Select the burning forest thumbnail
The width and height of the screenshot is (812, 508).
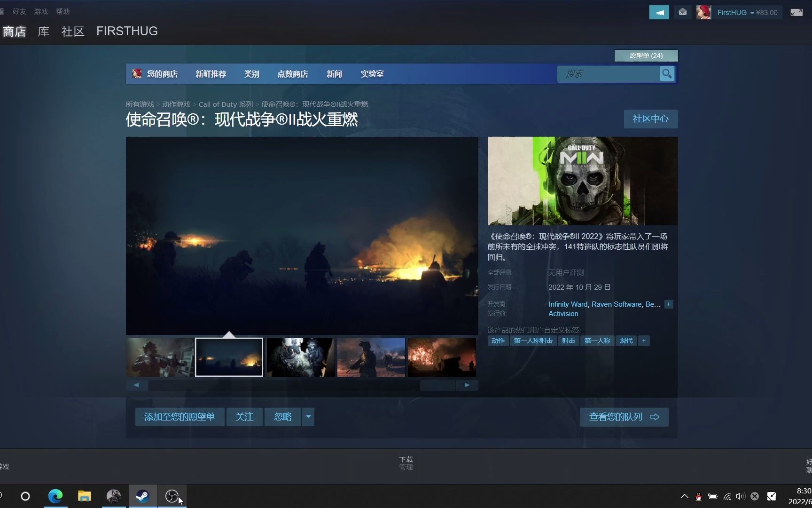point(442,357)
